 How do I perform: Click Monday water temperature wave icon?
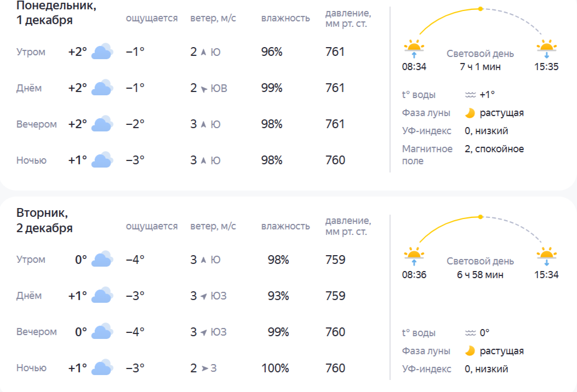470,95
